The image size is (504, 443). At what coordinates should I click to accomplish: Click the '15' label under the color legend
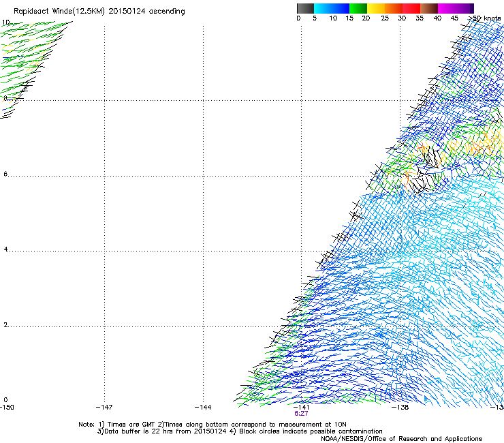pos(349,18)
